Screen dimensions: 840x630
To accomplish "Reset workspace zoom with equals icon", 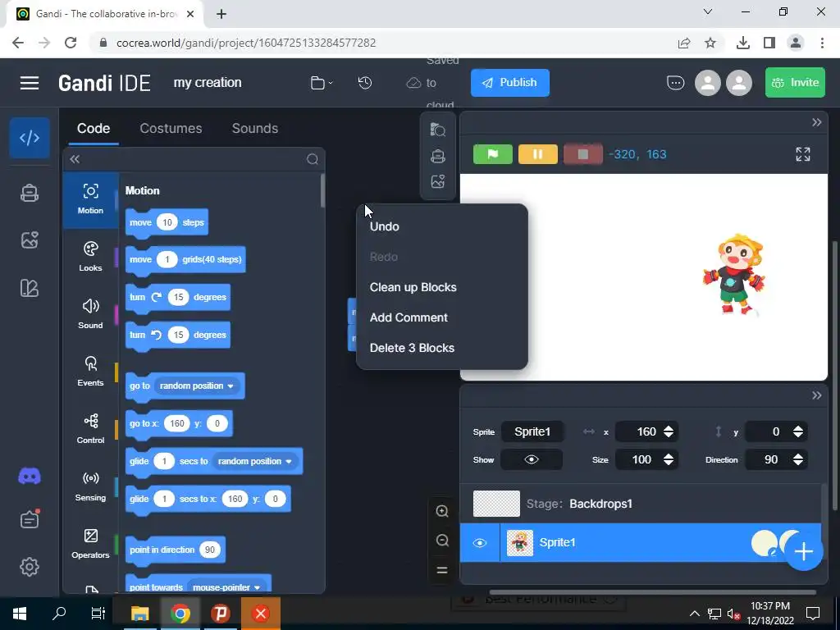I will (442, 570).
